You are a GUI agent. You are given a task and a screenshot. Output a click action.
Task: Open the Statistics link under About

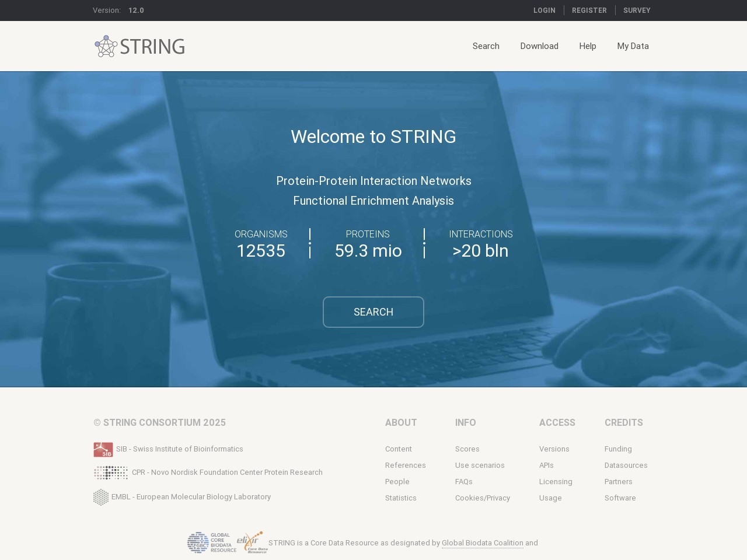click(401, 498)
